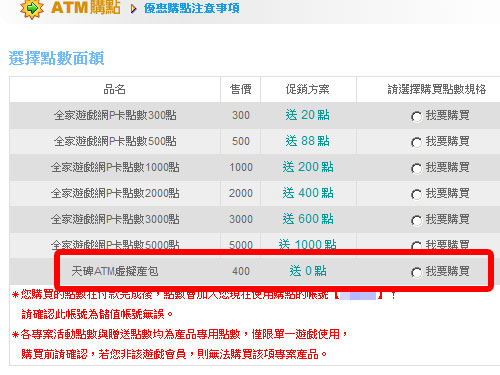The width and height of the screenshot is (500, 375).
Task: Click the 送 400 點 promotion text
Action: pos(308,193)
